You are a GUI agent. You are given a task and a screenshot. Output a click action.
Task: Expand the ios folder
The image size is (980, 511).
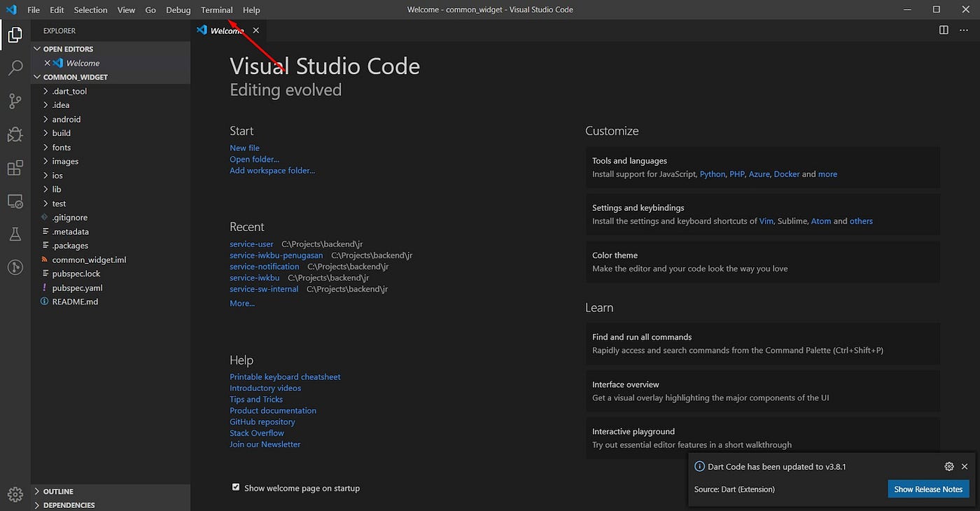click(111, 175)
